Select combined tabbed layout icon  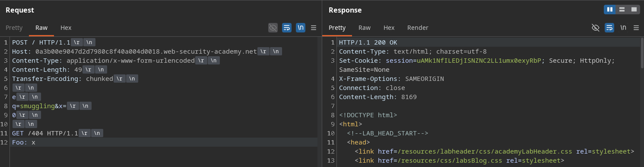coord(634,9)
